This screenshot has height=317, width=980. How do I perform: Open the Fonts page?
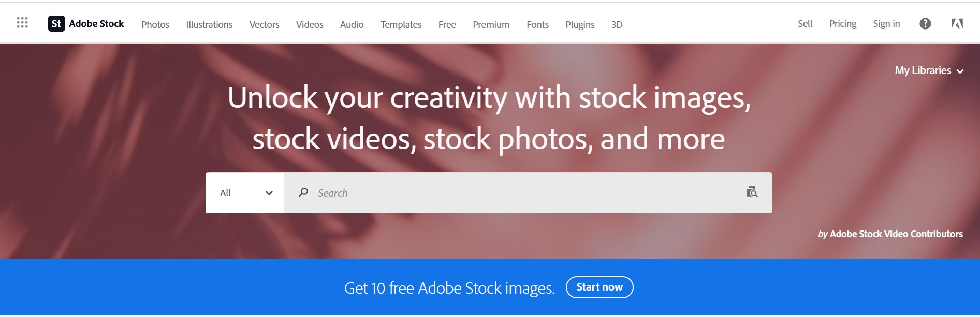537,24
